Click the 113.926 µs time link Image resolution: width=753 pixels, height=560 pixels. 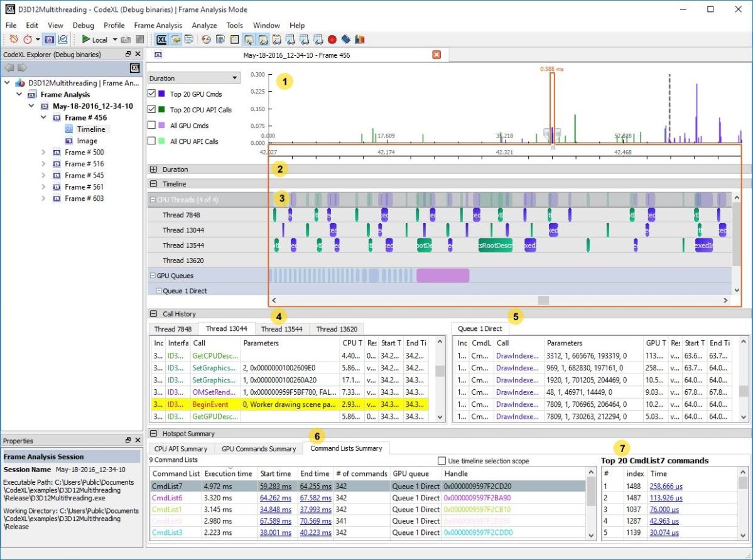pos(666,498)
